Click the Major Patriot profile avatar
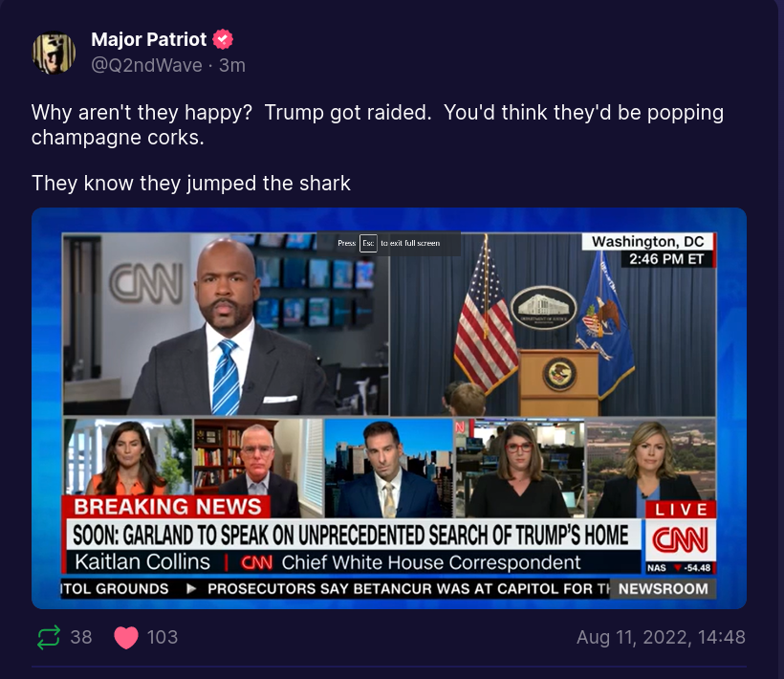 click(54, 53)
